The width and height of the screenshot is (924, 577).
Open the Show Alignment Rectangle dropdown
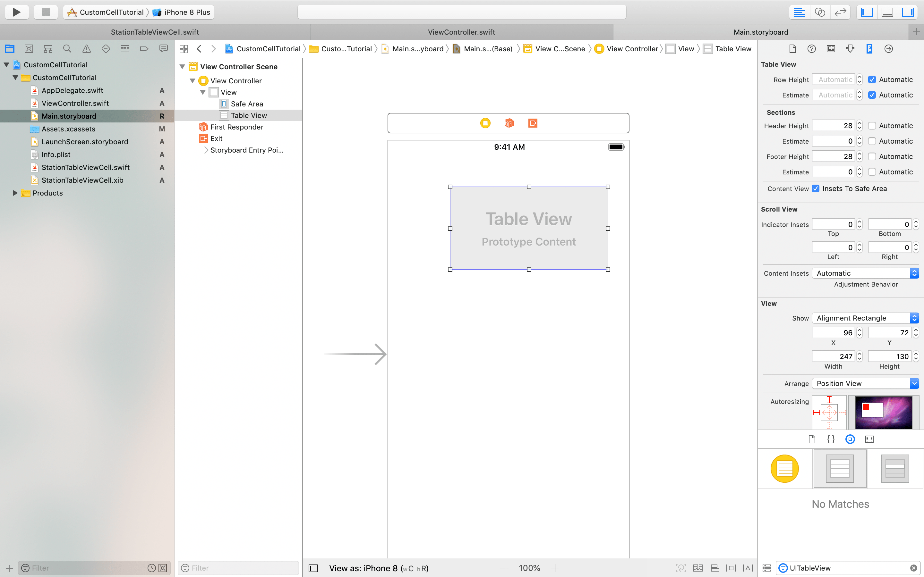click(x=865, y=318)
